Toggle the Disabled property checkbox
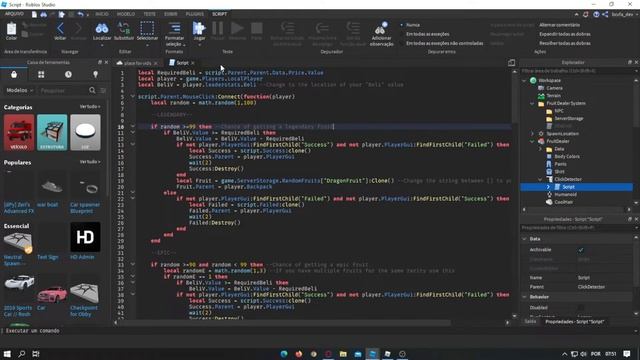 581,307
